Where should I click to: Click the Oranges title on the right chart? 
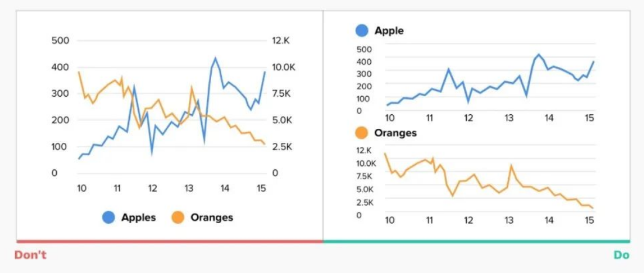point(395,133)
